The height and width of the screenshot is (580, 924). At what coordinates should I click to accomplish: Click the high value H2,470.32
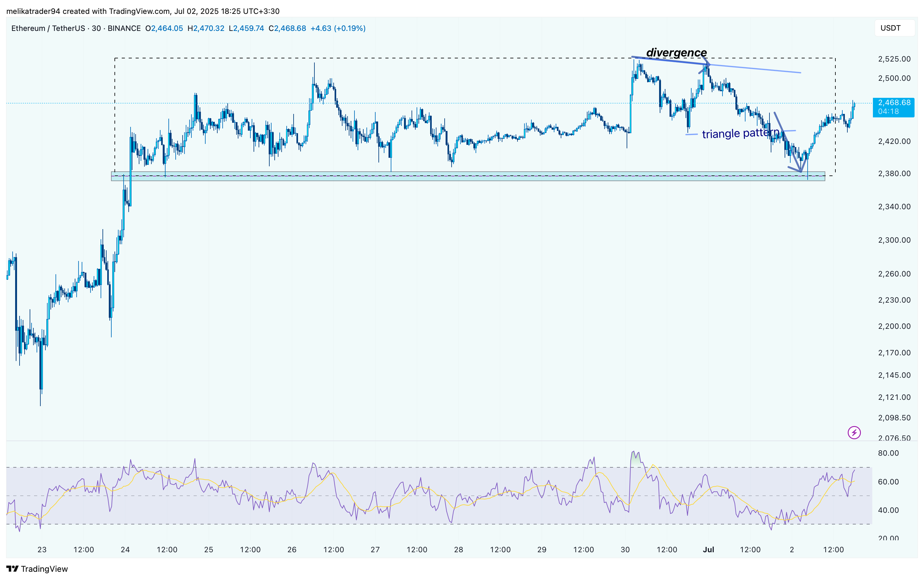[x=206, y=28]
